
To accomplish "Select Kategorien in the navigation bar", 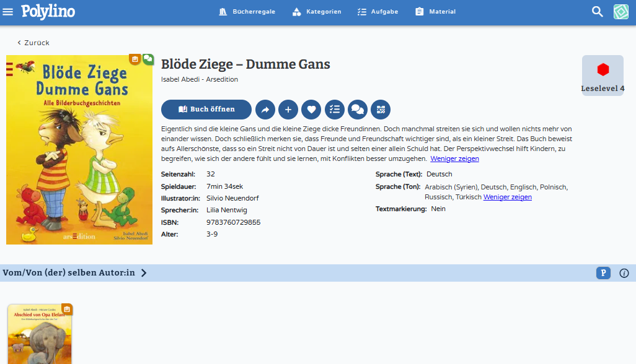I will [x=317, y=11].
